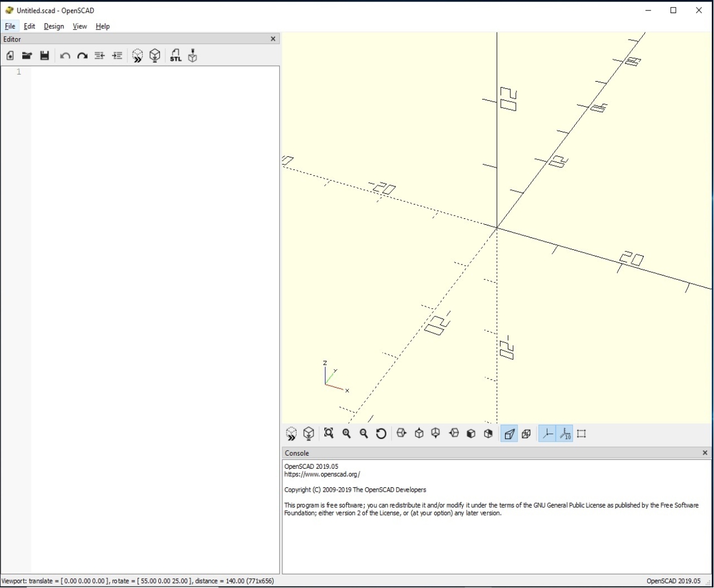Viewport: 714px width, 588px height.
Task: Click the https://www.openscad.org/ link in the console
Action: (x=322, y=474)
